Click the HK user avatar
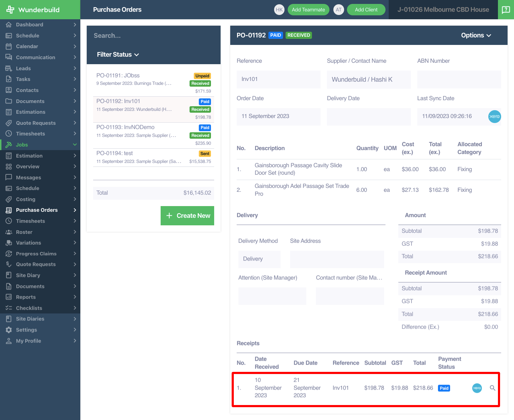Image resolution: width=514 pixels, height=420 pixels. pyautogui.click(x=279, y=10)
